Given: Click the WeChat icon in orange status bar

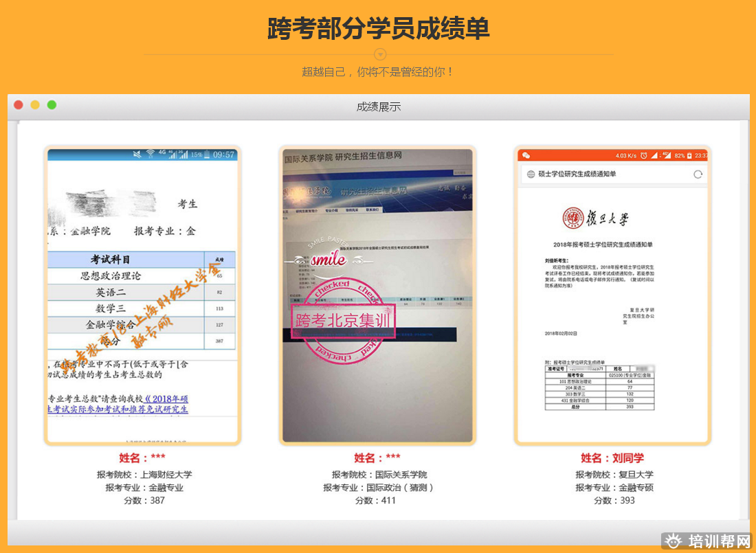Looking at the screenshot, I should tap(526, 155).
